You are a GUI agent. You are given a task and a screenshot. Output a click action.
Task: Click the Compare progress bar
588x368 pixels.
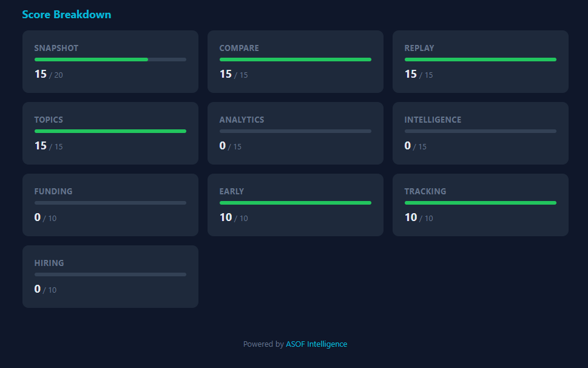click(x=296, y=60)
